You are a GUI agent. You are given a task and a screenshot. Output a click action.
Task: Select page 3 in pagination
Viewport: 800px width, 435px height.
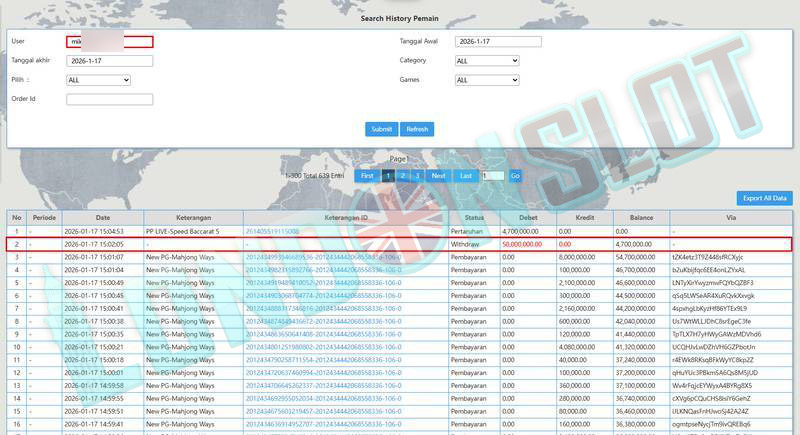pyautogui.click(x=417, y=176)
